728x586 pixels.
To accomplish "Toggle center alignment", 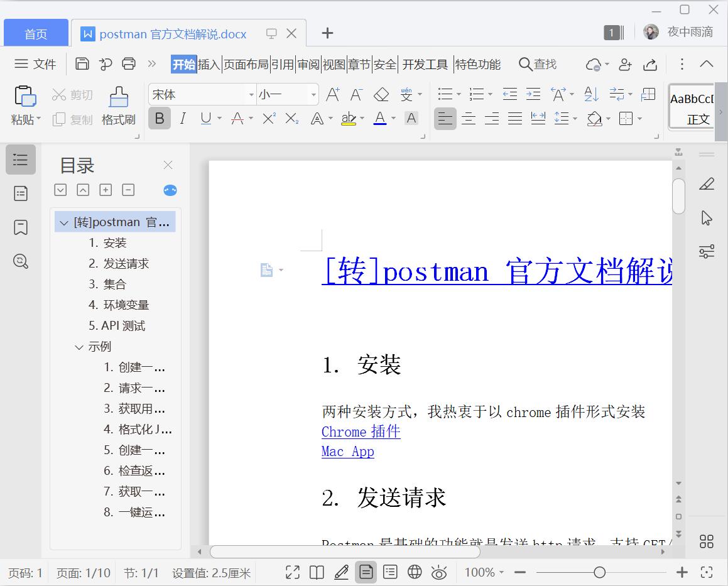I will tap(469, 119).
